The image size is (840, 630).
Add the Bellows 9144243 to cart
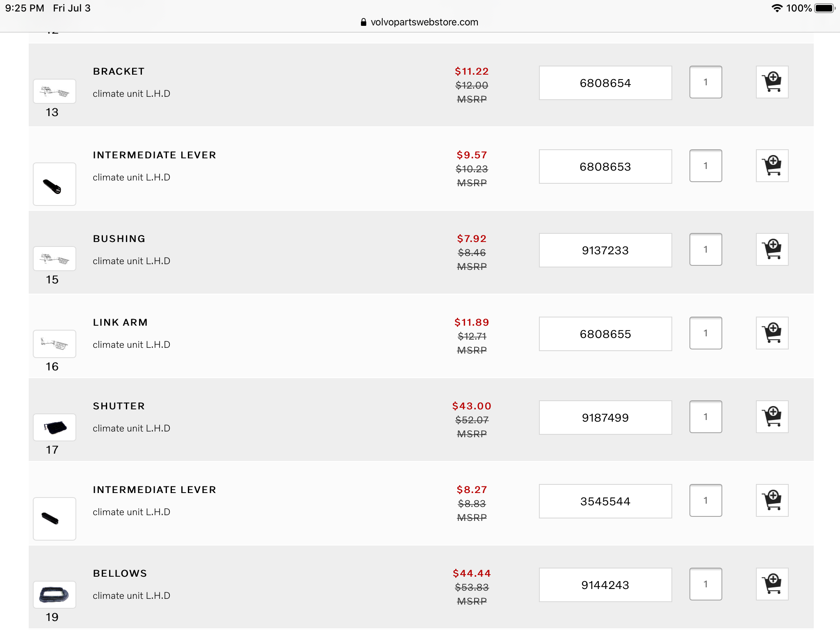pyautogui.click(x=772, y=584)
